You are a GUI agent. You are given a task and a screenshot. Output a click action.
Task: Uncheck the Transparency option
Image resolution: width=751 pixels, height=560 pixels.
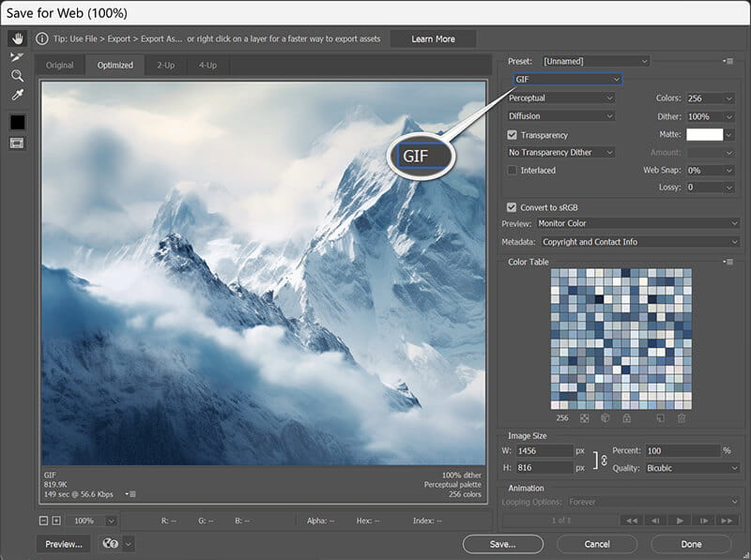pos(512,134)
